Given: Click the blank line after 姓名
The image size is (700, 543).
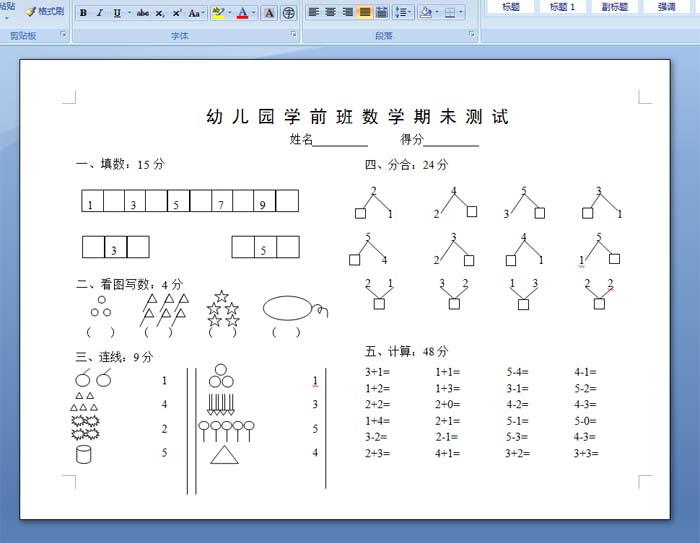Looking at the screenshot, I should coord(340,142).
